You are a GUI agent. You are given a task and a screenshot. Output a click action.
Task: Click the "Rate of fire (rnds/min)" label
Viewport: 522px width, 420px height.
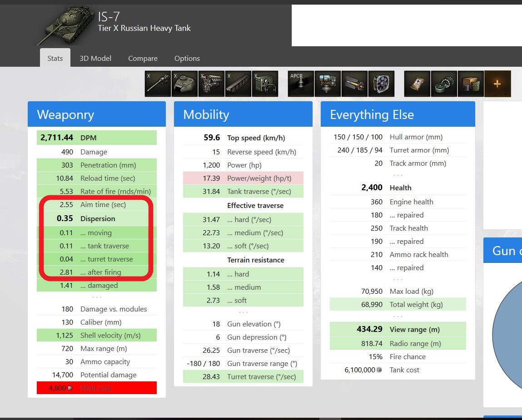tap(115, 191)
